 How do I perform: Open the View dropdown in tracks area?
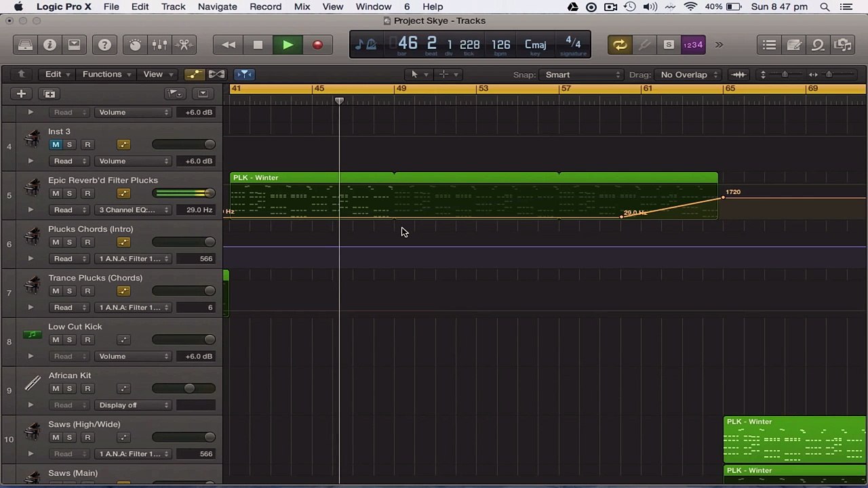tap(158, 75)
